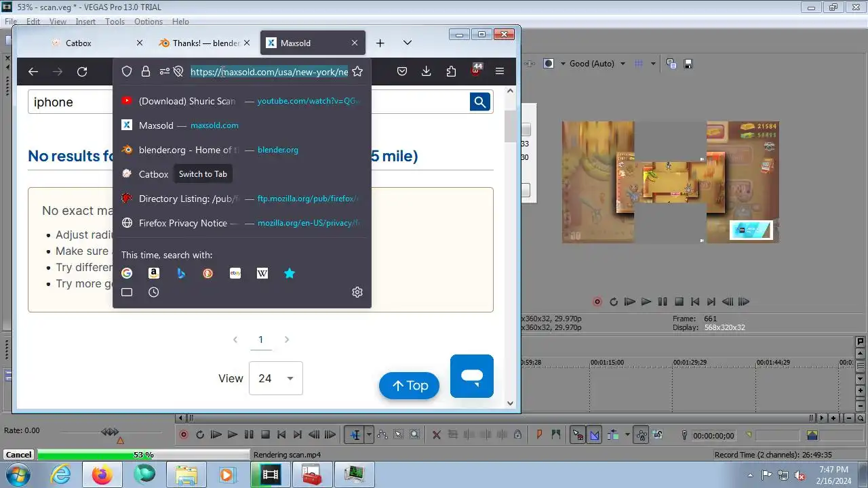The image size is (868, 488).
Task: Search this time with eBay icon
Action: click(x=235, y=273)
